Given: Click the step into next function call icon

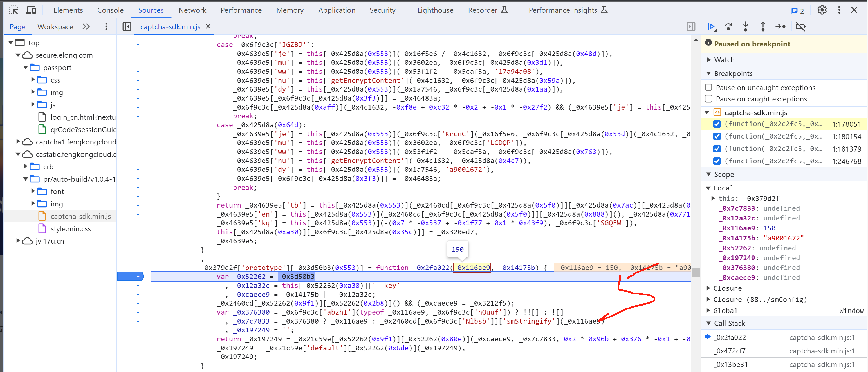Looking at the screenshot, I should [x=746, y=26].
